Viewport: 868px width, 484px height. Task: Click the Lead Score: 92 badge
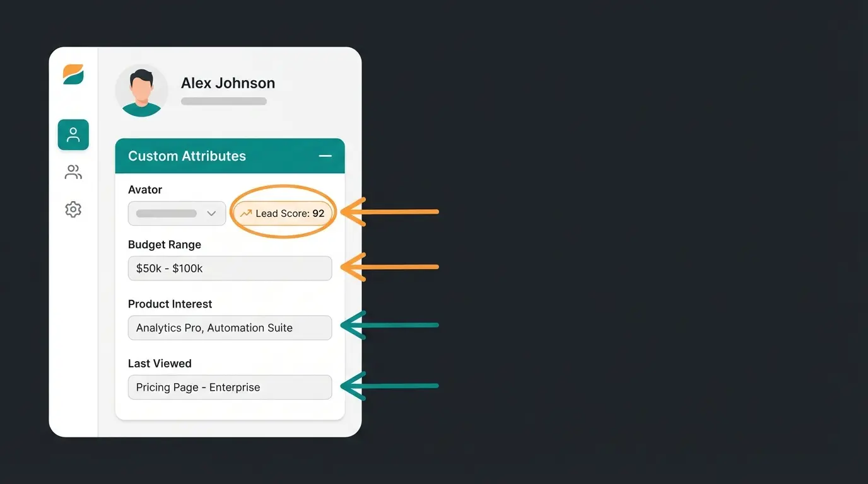point(283,213)
